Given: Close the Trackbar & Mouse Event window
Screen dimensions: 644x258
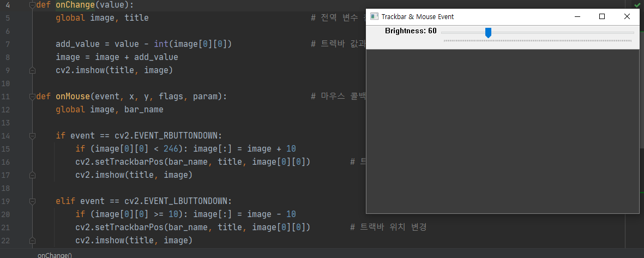Looking at the screenshot, I should tap(627, 16).
